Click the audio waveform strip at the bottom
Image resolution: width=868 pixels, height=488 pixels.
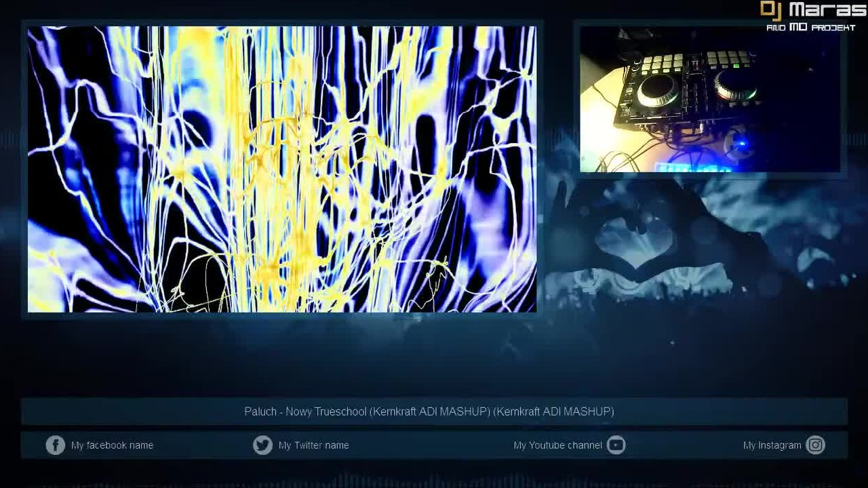point(434,480)
